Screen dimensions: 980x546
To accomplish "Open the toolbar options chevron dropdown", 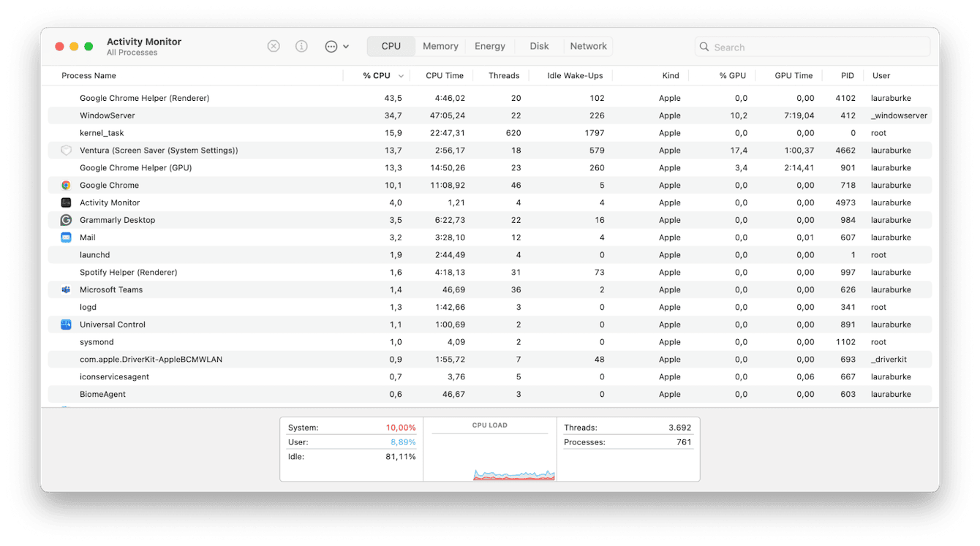I will tap(346, 45).
